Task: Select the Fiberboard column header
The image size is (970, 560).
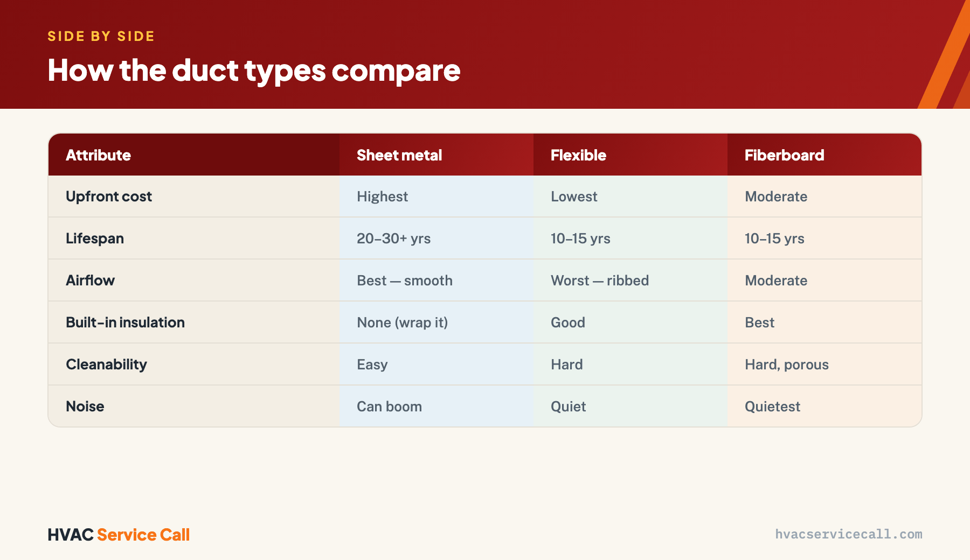Action: (824, 155)
